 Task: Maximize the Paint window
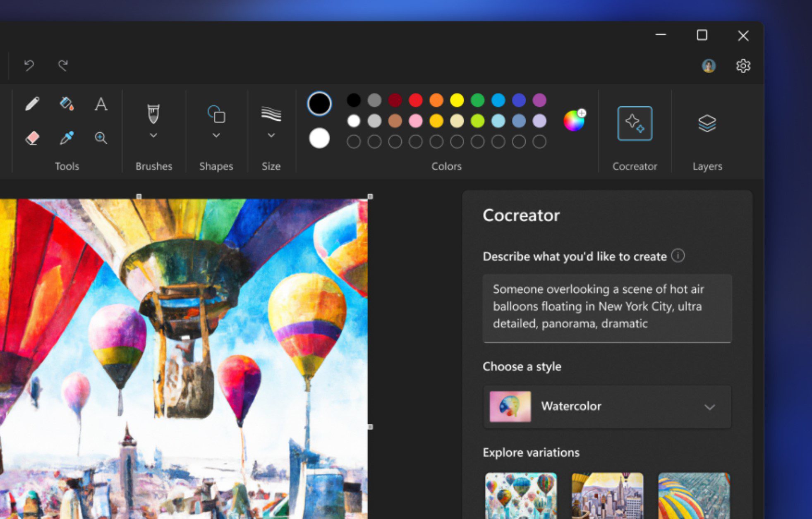(x=702, y=35)
